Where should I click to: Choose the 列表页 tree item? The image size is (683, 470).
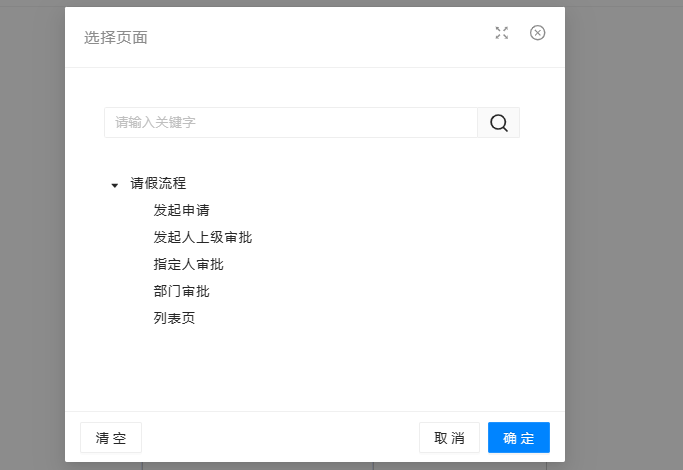pos(174,319)
